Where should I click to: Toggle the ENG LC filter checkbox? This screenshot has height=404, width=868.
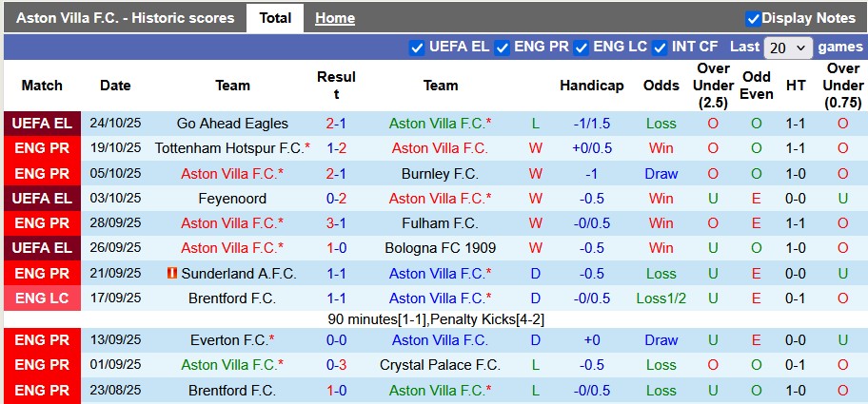(x=581, y=48)
